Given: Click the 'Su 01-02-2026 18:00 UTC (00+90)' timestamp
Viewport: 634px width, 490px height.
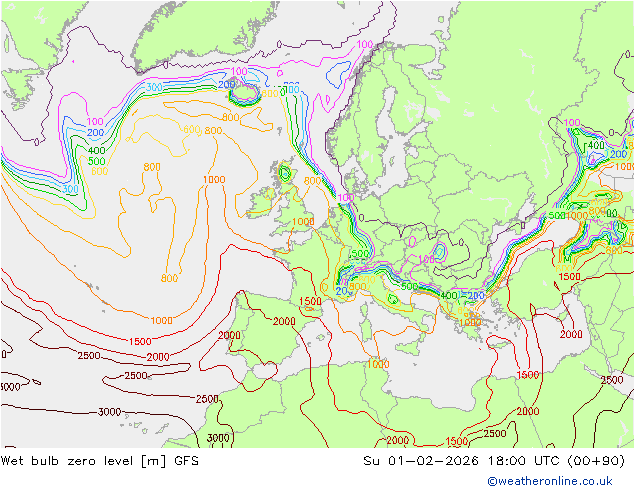Looking at the screenshot, I should 494,461.
